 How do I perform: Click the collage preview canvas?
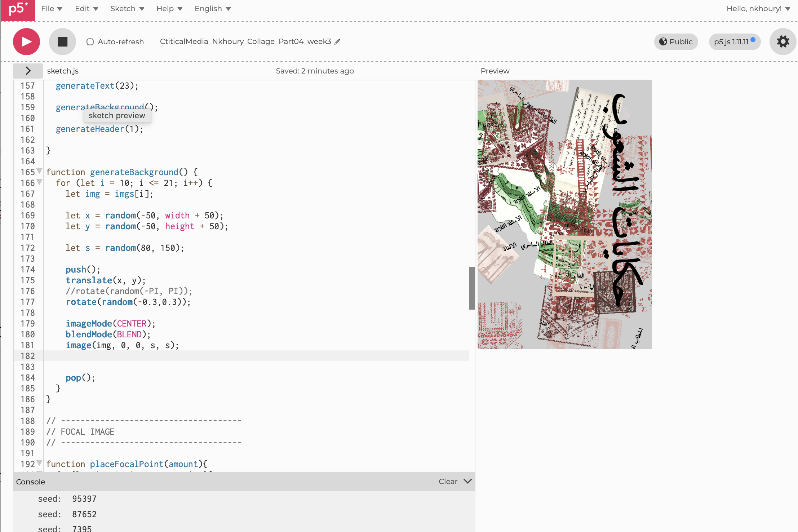click(564, 214)
